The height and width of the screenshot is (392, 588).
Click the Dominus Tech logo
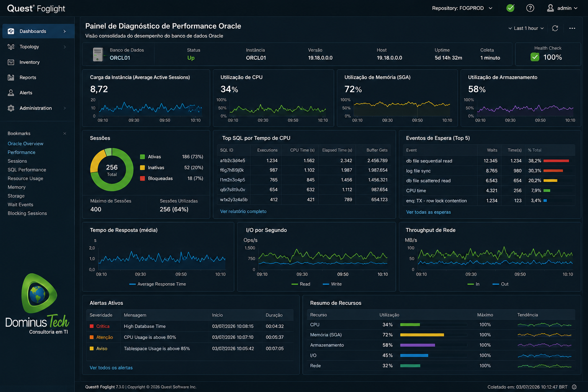[37, 304]
